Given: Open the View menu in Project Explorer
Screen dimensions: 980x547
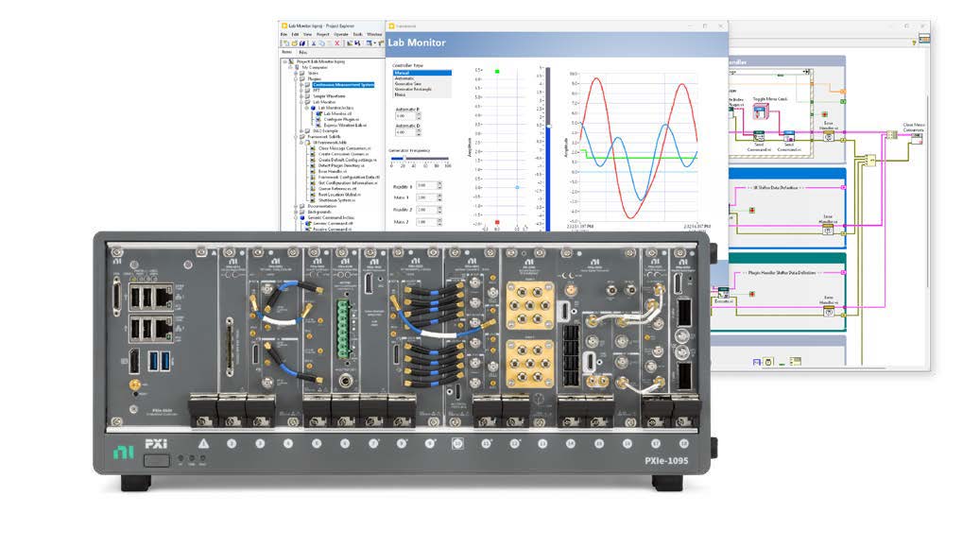Looking at the screenshot, I should point(307,34).
